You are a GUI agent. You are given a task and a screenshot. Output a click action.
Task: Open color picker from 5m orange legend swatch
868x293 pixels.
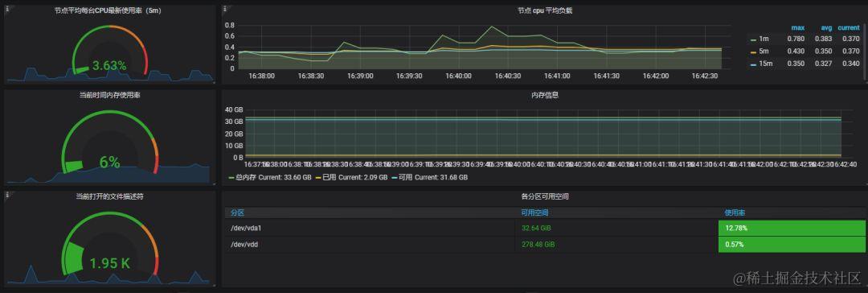click(x=753, y=52)
